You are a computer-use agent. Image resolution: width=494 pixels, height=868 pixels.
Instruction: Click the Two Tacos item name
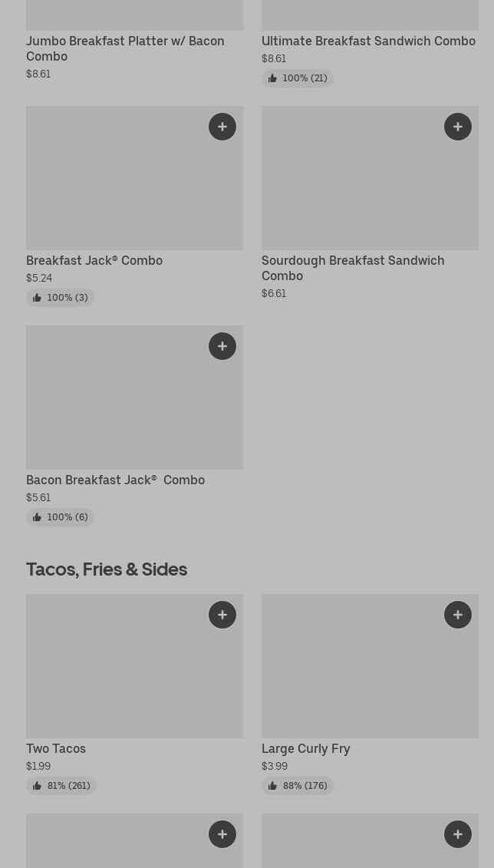56,748
